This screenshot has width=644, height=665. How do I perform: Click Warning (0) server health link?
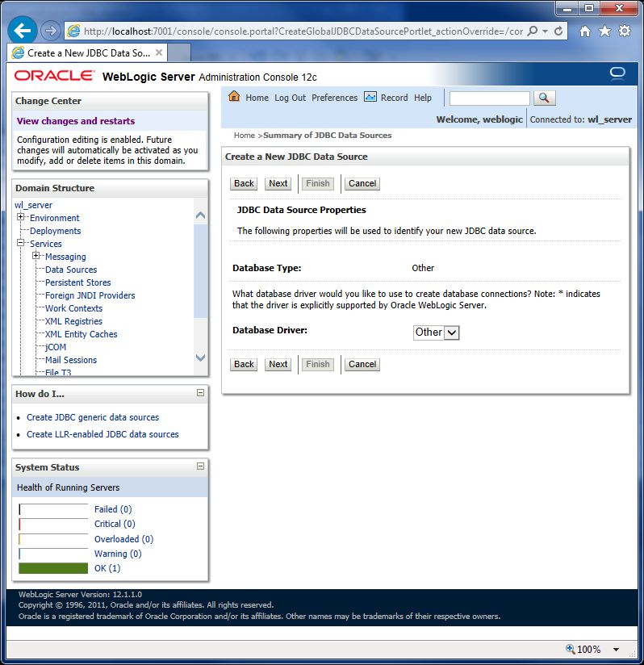coord(118,554)
